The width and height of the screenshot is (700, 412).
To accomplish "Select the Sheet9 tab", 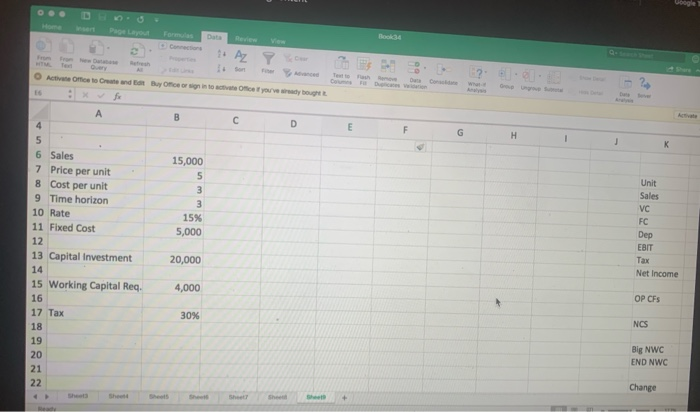I will point(316,397).
